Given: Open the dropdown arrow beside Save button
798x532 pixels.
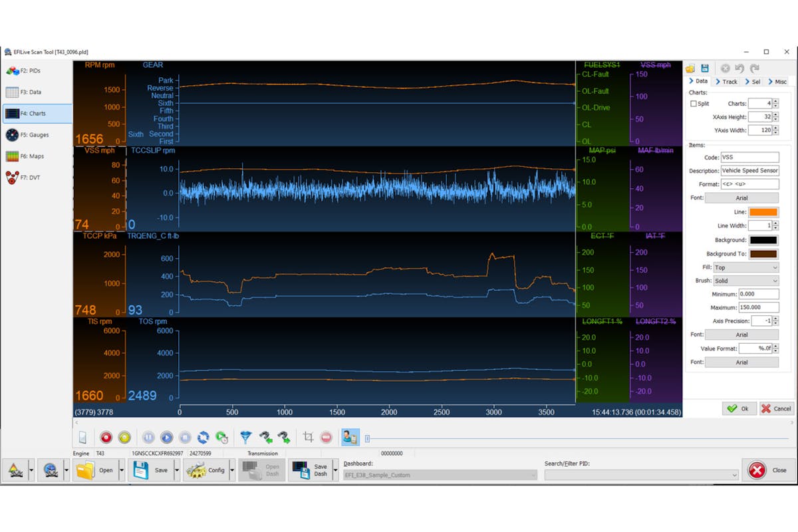Looking at the screenshot, I should click(x=177, y=470).
